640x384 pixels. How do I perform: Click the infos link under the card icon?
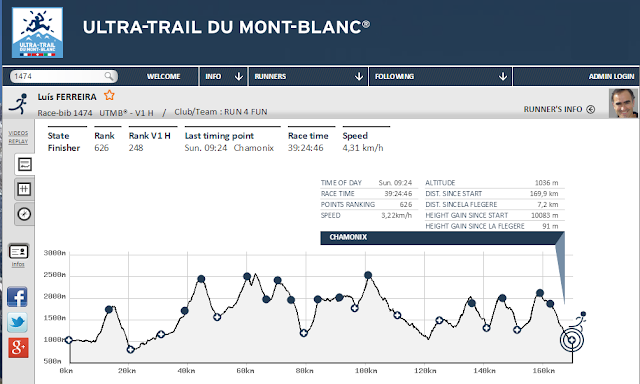18,264
